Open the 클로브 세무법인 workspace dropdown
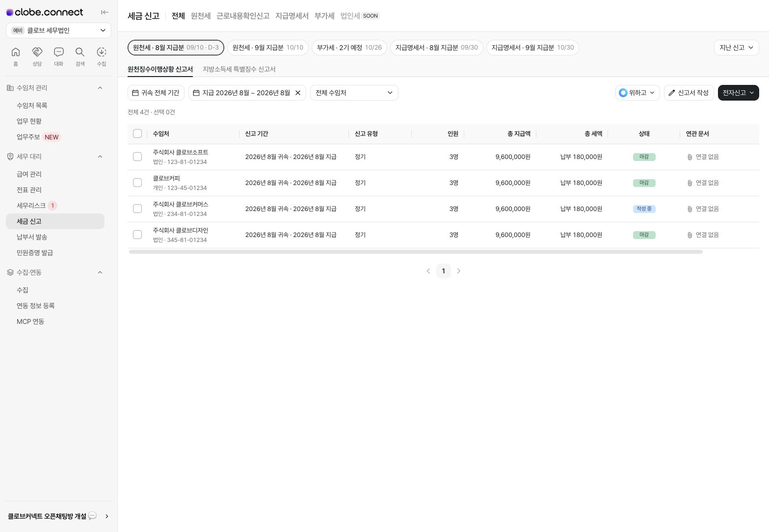Viewport: 769px width, 532px height. (x=58, y=30)
